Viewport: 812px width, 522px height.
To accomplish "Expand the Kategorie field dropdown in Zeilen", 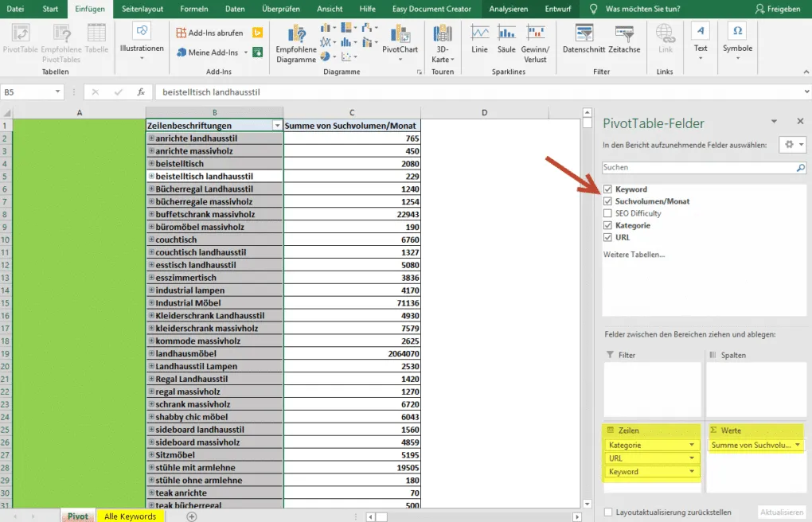I will coord(691,446).
